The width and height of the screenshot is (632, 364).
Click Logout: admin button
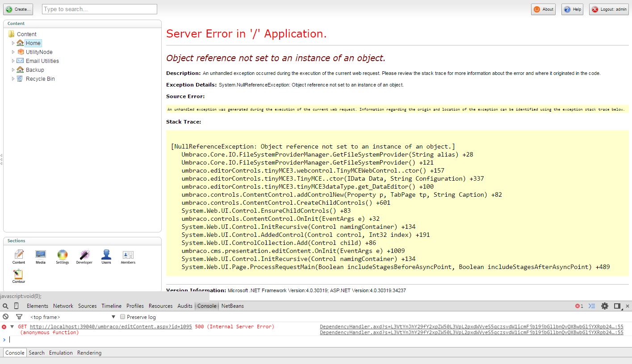[x=609, y=9]
